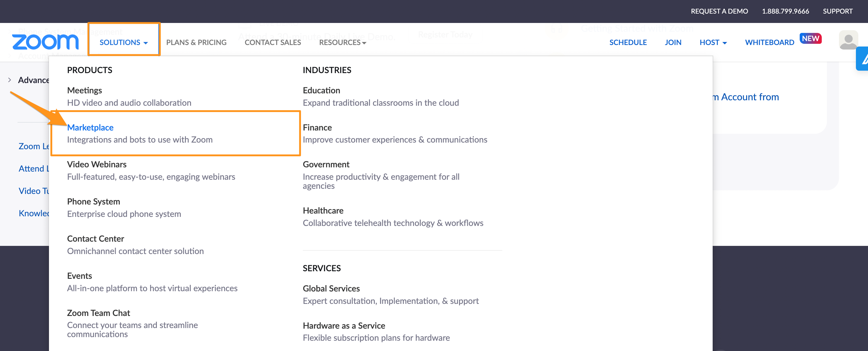The height and width of the screenshot is (351, 868).
Task: Select Healthcare industry link
Action: (x=323, y=211)
